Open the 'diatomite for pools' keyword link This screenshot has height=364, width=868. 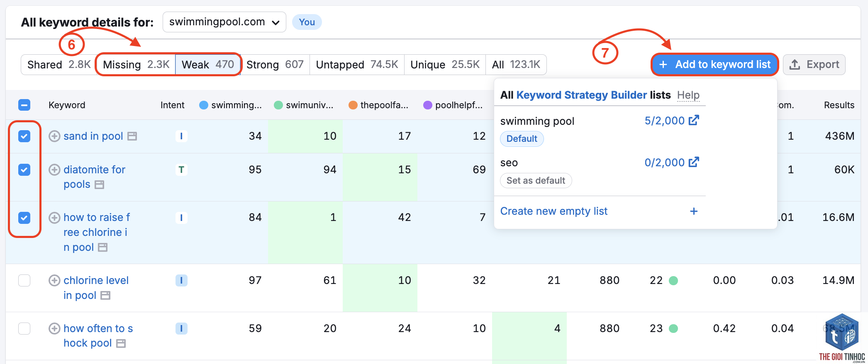click(94, 177)
